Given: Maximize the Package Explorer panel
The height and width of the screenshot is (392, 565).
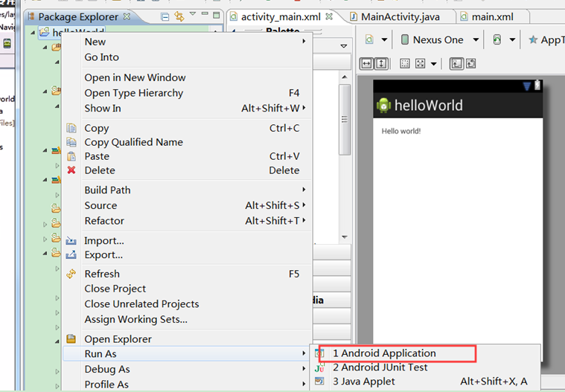Looking at the screenshot, I should coord(216,15).
